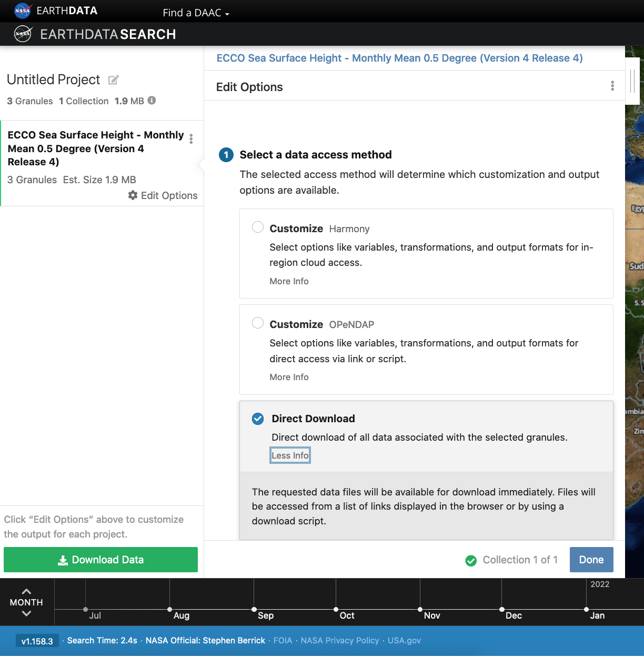Open collection more-actions vertical dots in sidebar
The width and height of the screenshot is (644, 656).
pyautogui.click(x=191, y=138)
